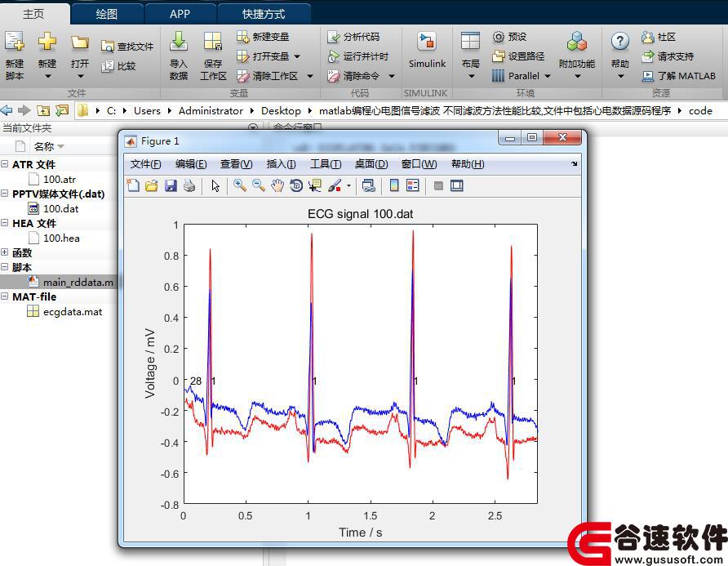Click Save Workspace (保存工作区) icon
This screenshot has width=728, height=566.
tap(213, 42)
